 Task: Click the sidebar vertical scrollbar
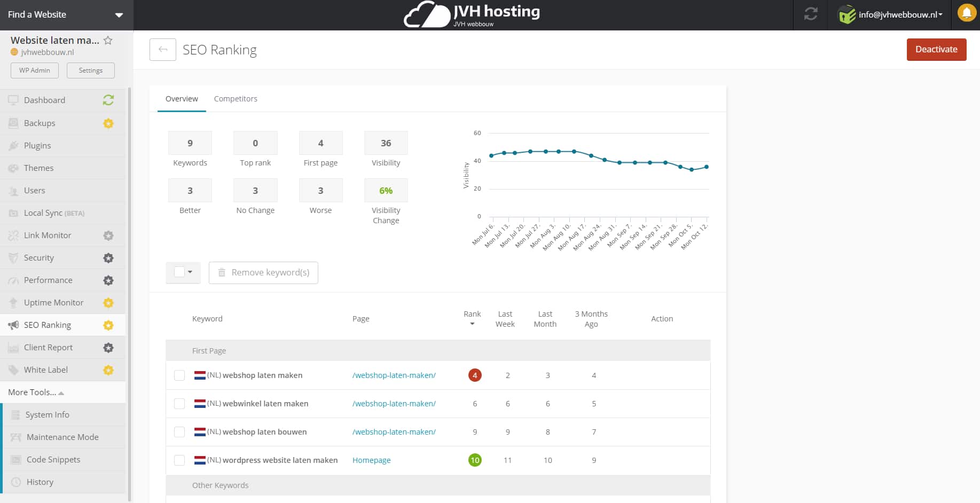(x=129, y=294)
